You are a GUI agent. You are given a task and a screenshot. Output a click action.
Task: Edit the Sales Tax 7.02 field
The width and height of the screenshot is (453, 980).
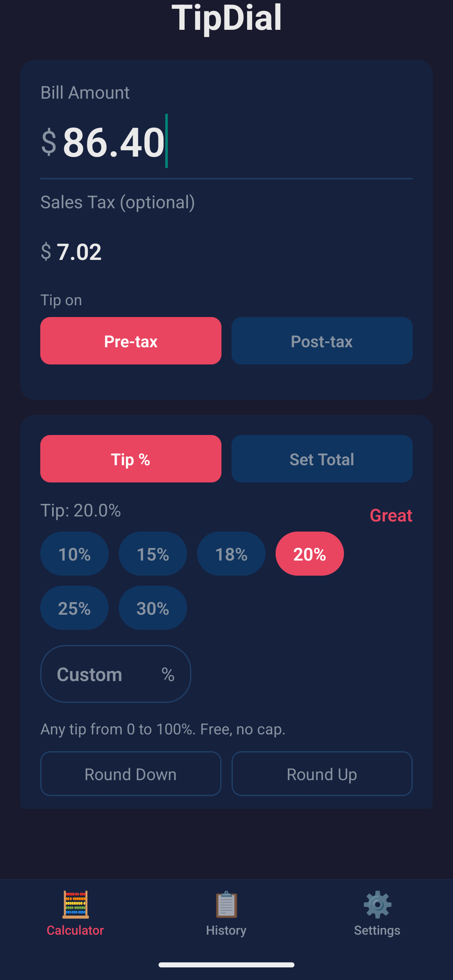(226, 252)
